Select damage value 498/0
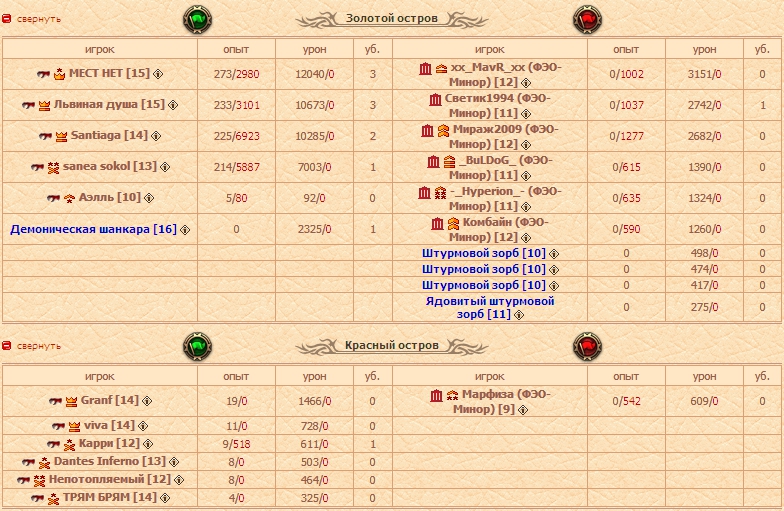This screenshot has height=511, width=784. (704, 253)
